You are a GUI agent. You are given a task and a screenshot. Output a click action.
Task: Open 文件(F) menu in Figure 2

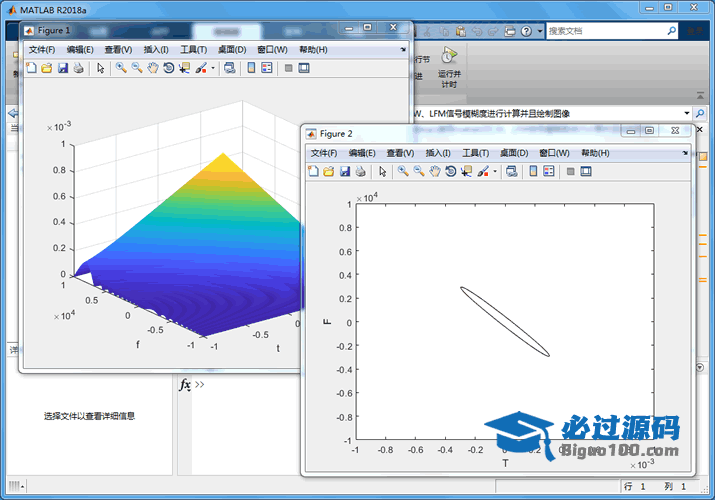324,153
